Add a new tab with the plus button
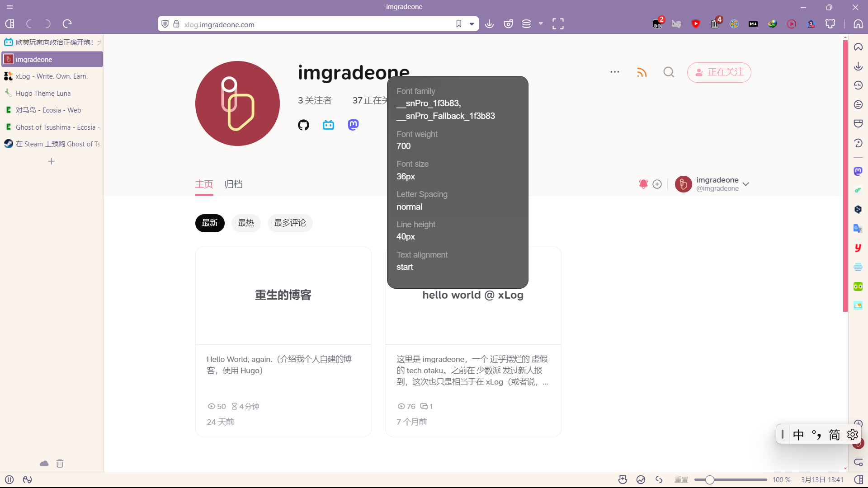 [x=52, y=161]
